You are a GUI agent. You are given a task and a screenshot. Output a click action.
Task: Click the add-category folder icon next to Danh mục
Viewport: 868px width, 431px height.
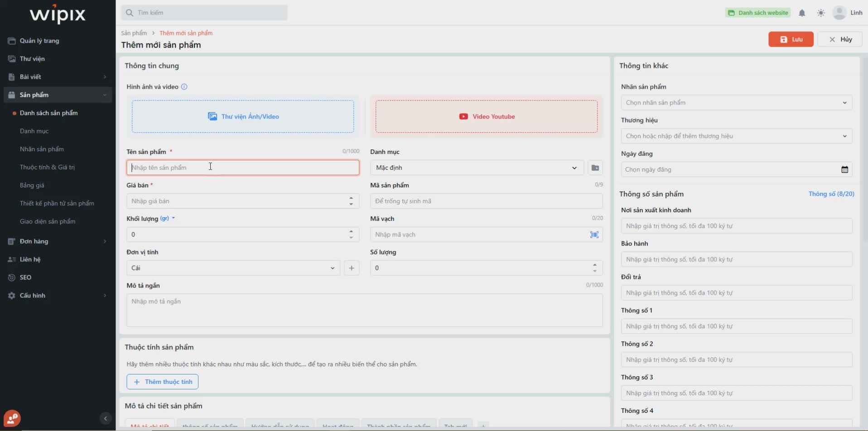(595, 168)
